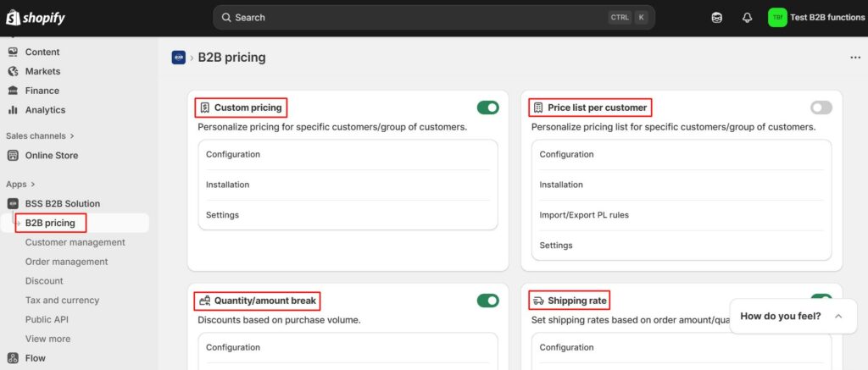The height and width of the screenshot is (370, 868).
Task: Open Custom pricing Installation
Action: (x=348, y=185)
